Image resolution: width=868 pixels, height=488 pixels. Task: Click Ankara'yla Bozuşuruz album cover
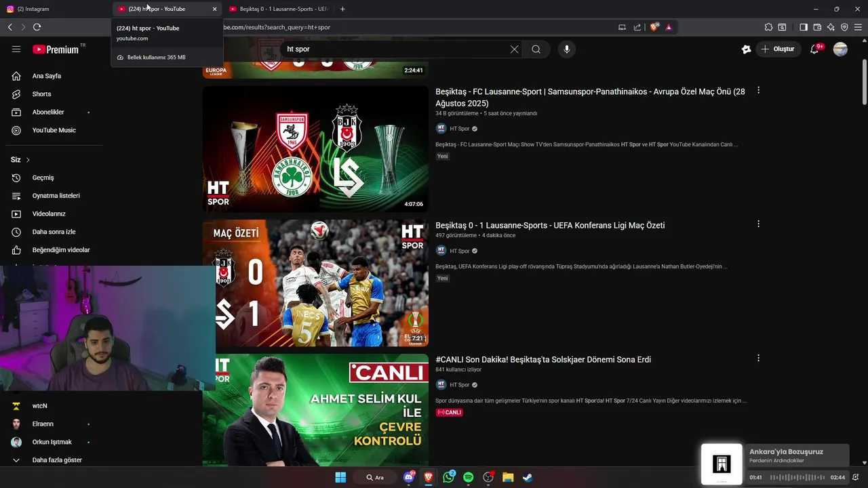[x=722, y=464]
